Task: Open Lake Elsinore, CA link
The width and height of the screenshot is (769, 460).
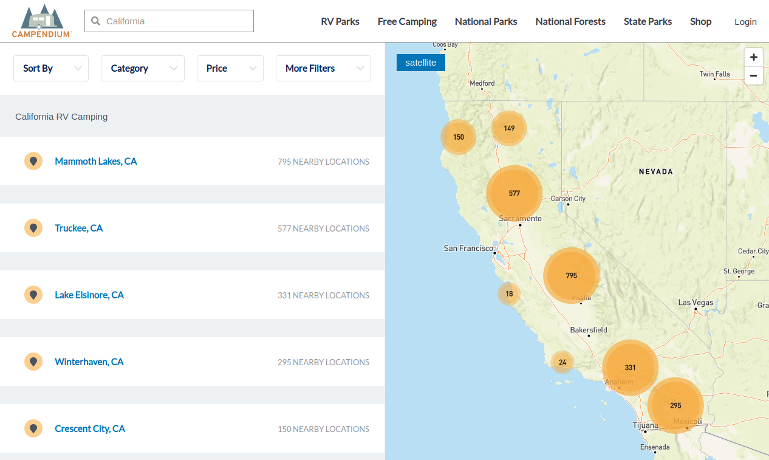Action: point(89,295)
